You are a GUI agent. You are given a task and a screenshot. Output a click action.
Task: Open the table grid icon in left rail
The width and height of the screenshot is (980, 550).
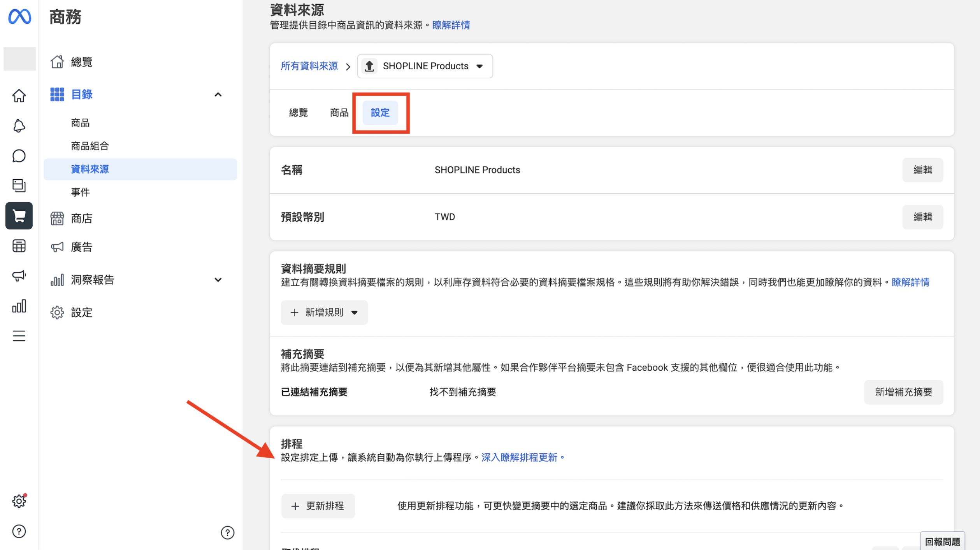point(19,246)
